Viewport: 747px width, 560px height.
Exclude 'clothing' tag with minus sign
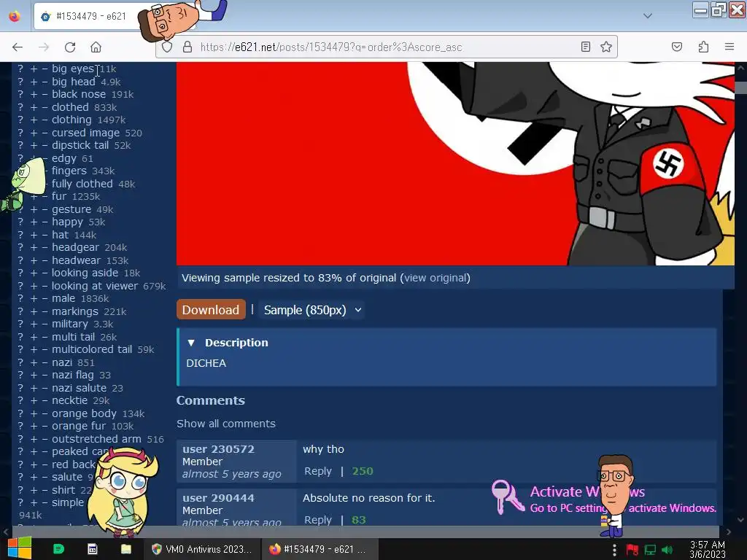(44, 120)
